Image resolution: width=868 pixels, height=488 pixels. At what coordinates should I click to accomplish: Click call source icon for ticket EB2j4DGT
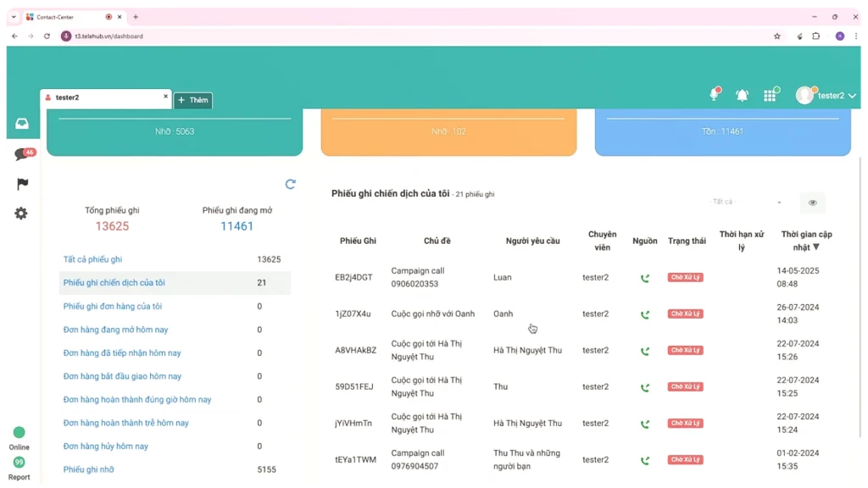tap(644, 278)
